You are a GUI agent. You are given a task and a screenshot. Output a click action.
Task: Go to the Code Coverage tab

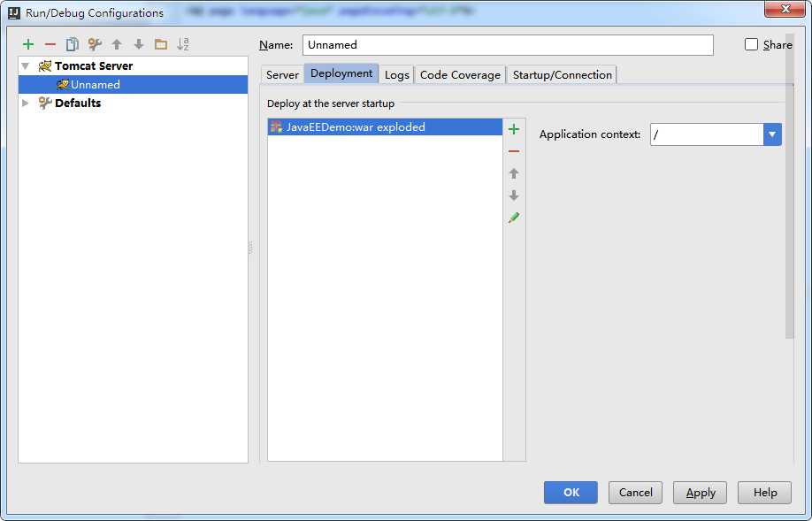click(x=460, y=74)
